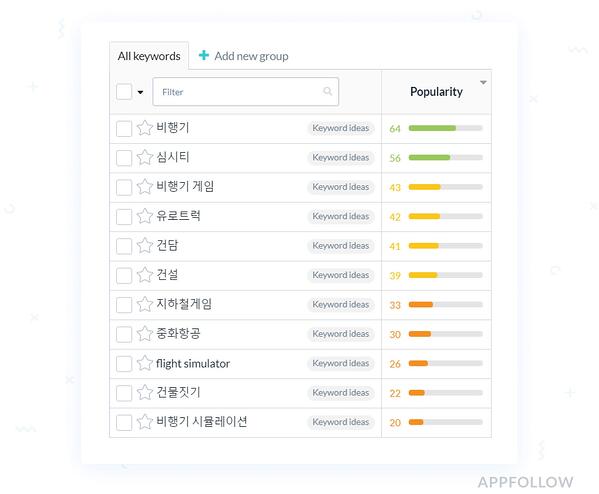Screen dimensions: 599x494
Task: Check the 비행기 게임 row checkbox
Action: pos(124,188)
